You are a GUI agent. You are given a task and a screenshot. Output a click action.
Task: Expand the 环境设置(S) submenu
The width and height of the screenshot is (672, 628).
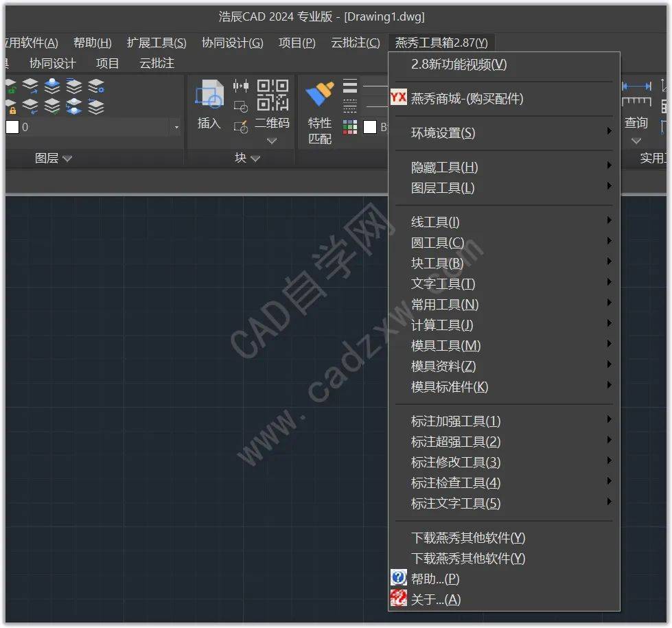click(x=504, y=133)
